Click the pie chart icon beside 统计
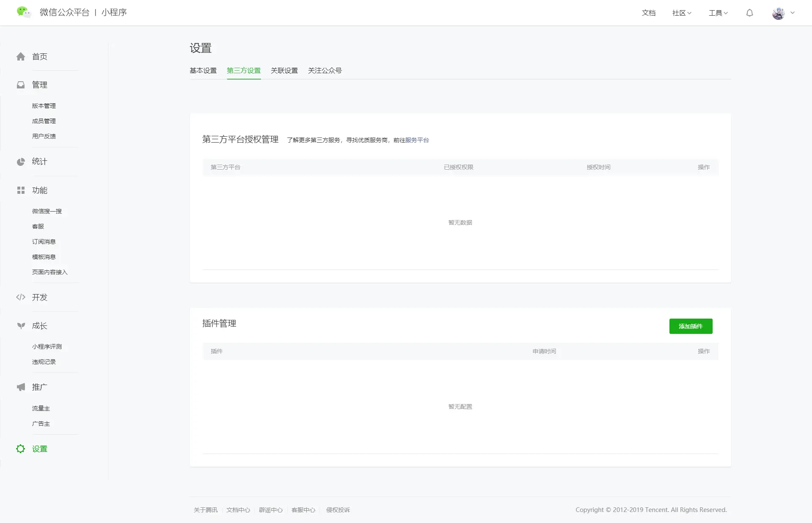 click(21, 162)
